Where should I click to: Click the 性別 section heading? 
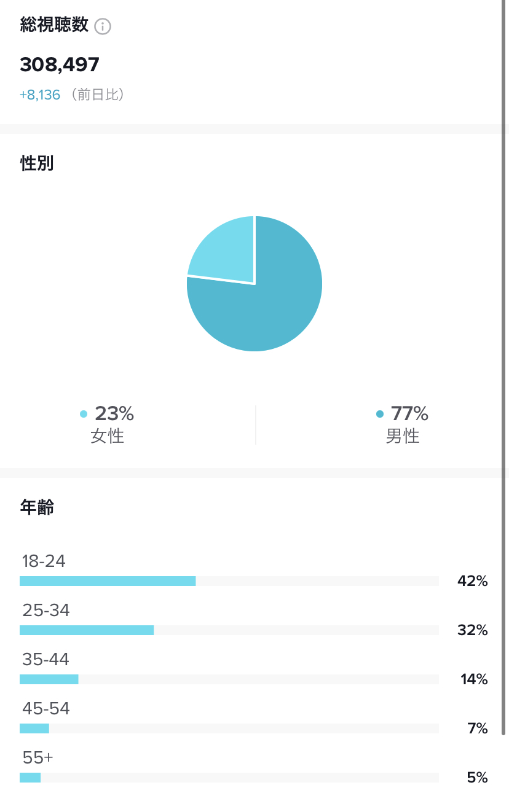coord(37,163)
